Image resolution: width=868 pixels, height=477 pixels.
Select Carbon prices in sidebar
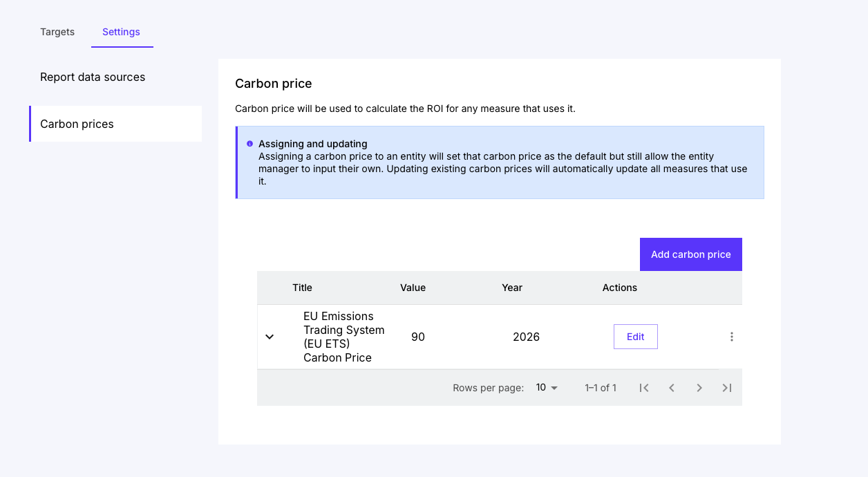coord(77,124)
